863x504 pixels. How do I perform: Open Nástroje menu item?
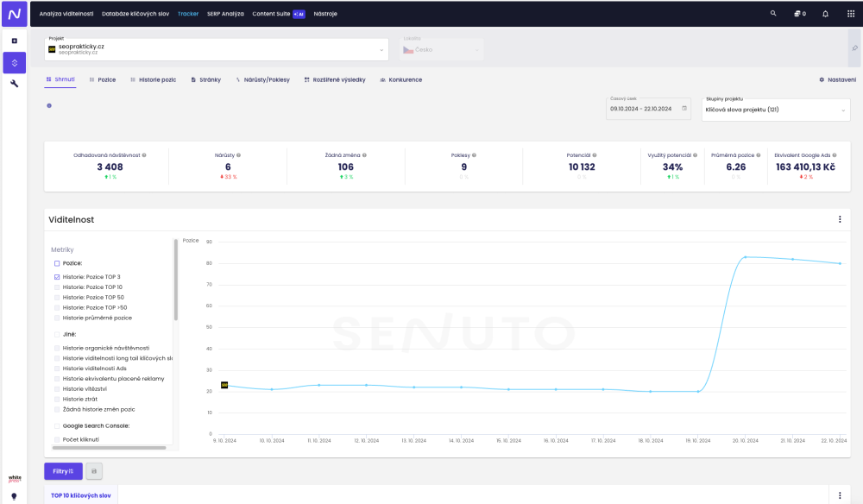[x=325, y=14]
